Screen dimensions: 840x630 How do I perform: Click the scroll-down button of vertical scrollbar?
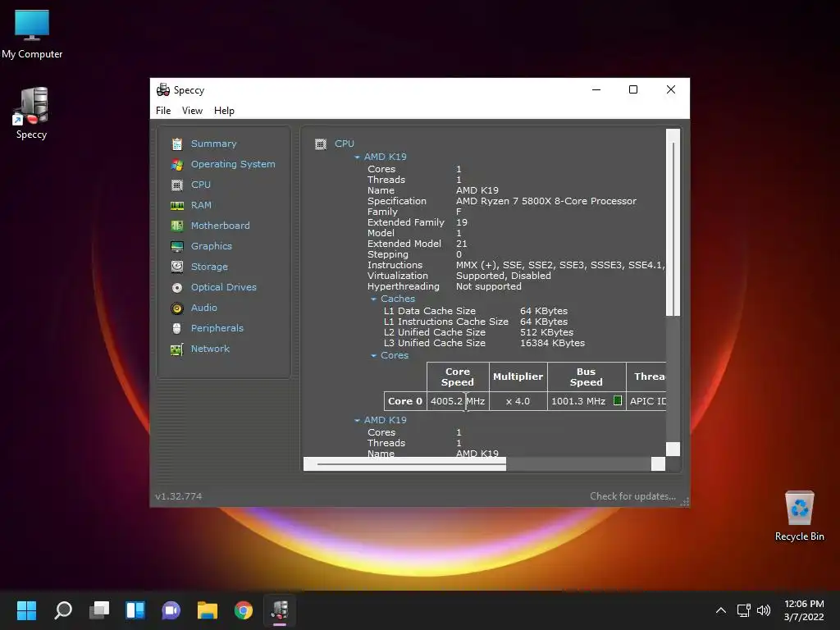[673, 449]
